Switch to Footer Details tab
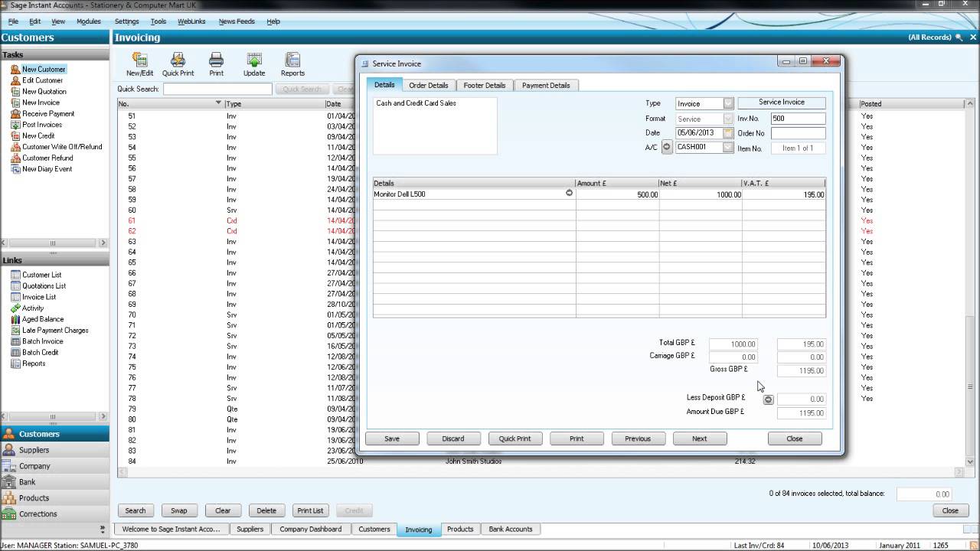Screen dimensions: 980x551 (x=485, y=85)
